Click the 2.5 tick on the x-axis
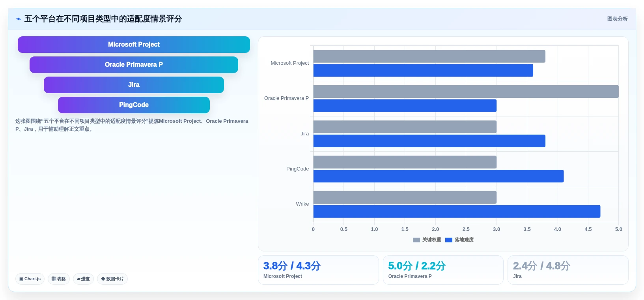Viewport: 644px width, 300px height. 466,229
